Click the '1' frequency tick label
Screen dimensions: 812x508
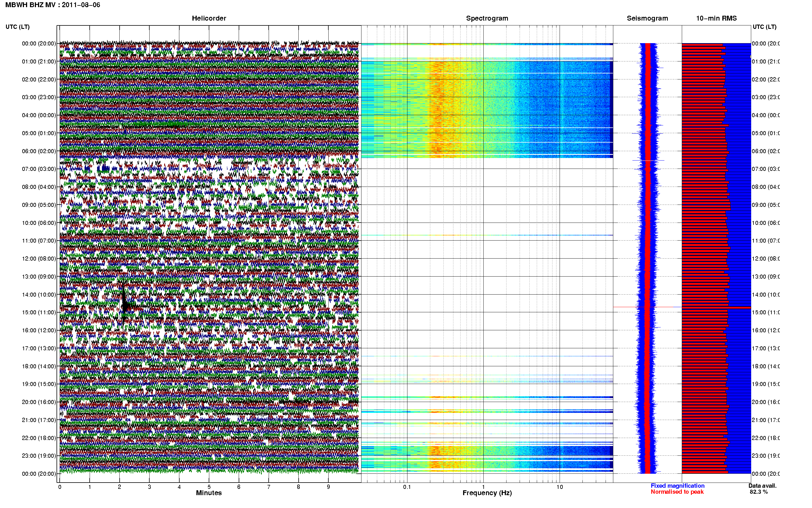point(483,487)
